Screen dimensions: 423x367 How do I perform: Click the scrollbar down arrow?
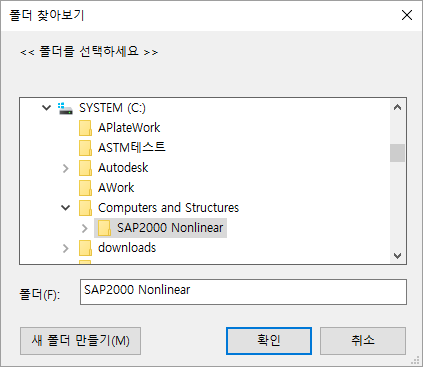coord(397,256)
